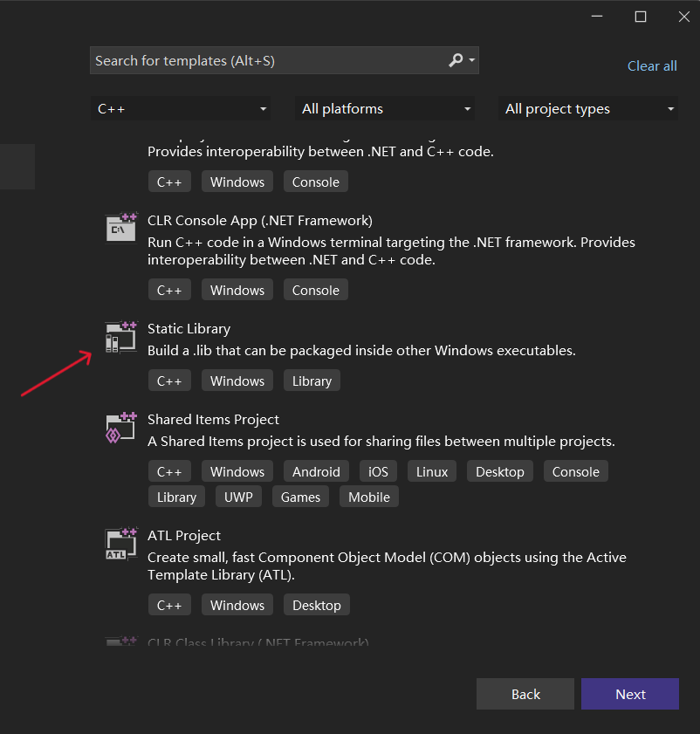700x734 pixels.
Task: Select the Static Library template icon
Action: click(120, 336)
